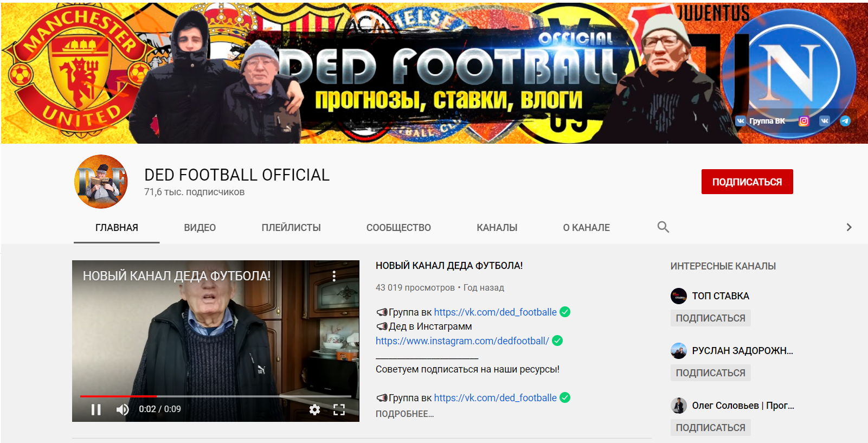Switch to the ВИДЕО tab
This screenshot has width=868, height=443.
tap(200, 228)
